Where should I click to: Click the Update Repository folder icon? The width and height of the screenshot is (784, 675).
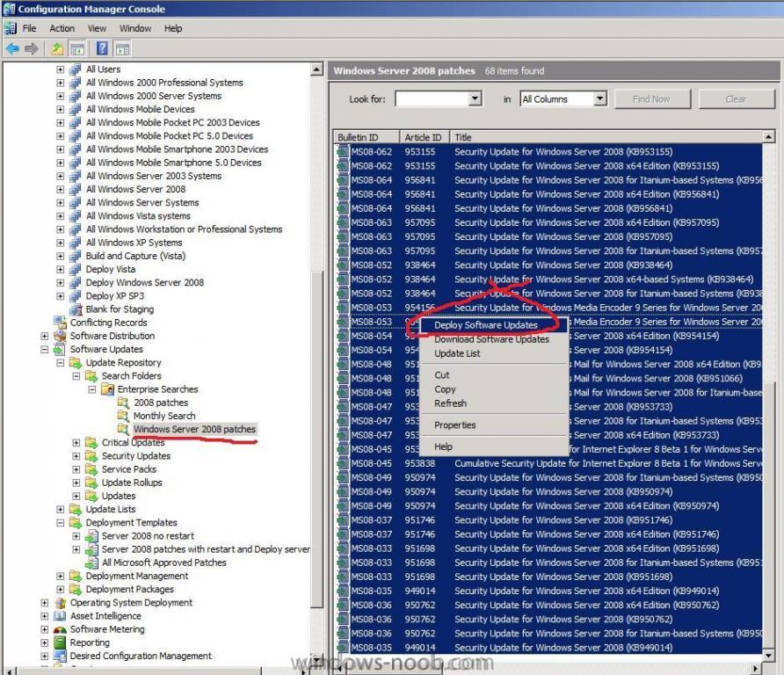(x=76, y=362)
